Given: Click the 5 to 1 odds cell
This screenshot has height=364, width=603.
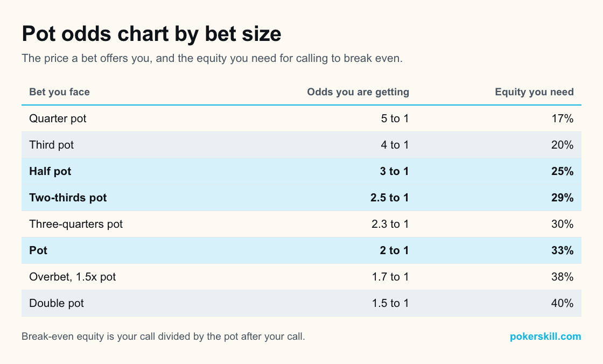Looking at the screenshot, I should pyautogui.click(x=395, y=118).
